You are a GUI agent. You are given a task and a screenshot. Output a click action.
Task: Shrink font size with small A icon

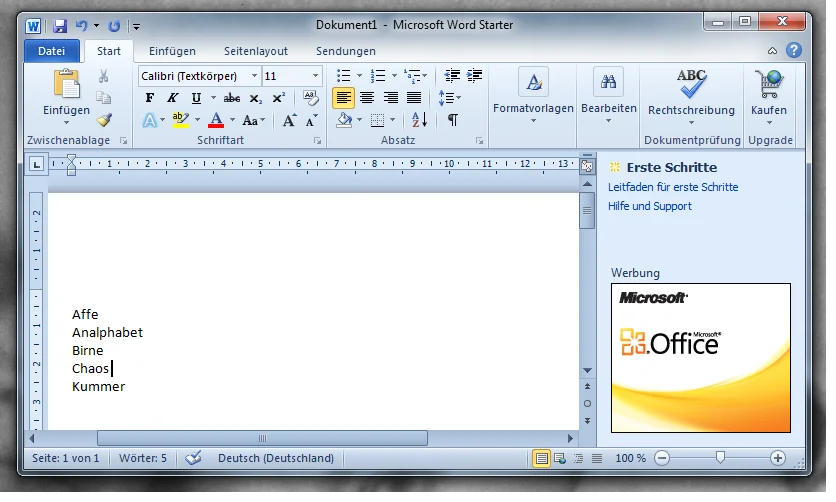(312, 120)
